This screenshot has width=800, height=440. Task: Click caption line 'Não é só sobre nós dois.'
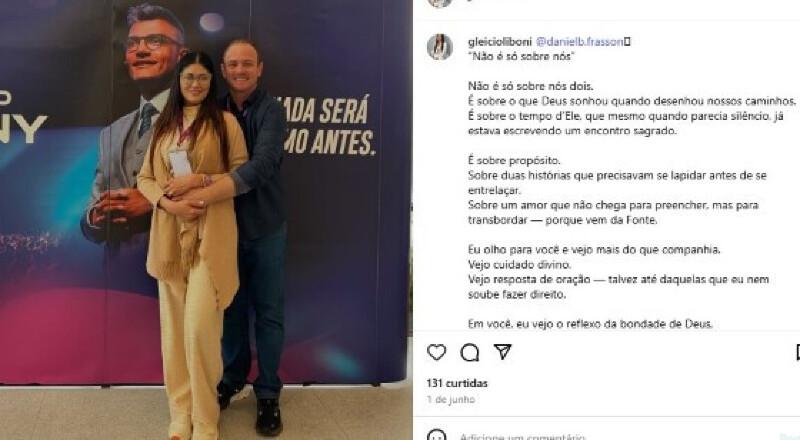(531, 86)
